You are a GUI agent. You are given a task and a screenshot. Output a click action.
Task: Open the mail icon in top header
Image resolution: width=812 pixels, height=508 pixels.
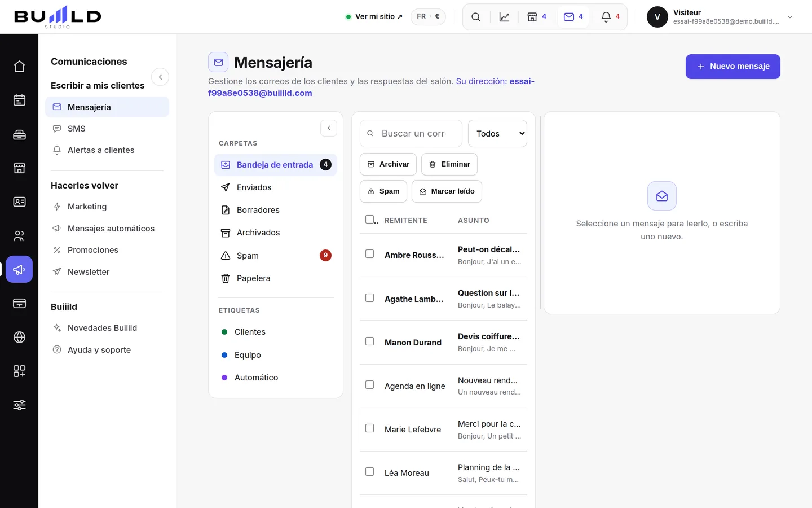[573, 17]
